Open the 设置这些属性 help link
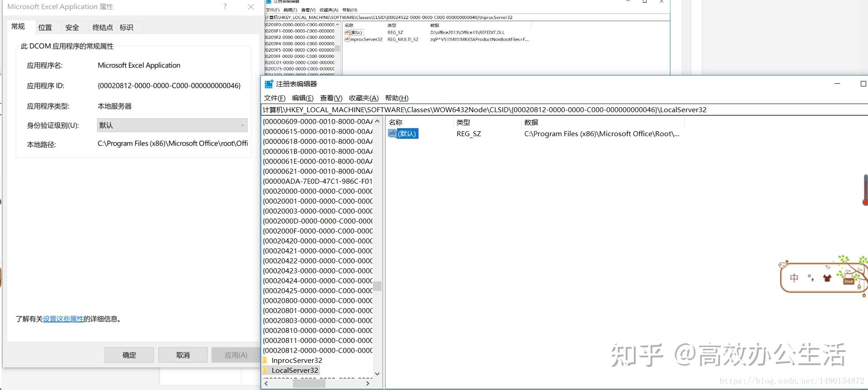Viewport: 868px width, 390px height. pyautogui.click(x=63, y=319)
